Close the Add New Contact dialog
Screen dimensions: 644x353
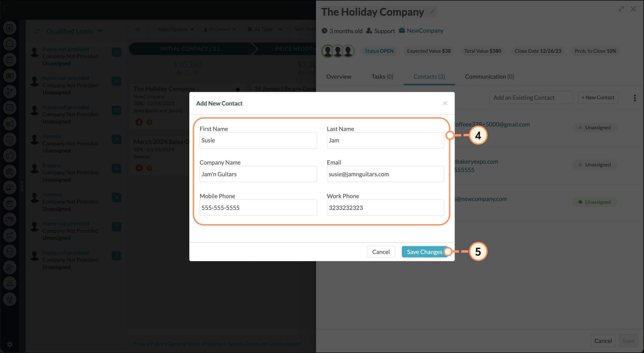[x=445, y=103]
